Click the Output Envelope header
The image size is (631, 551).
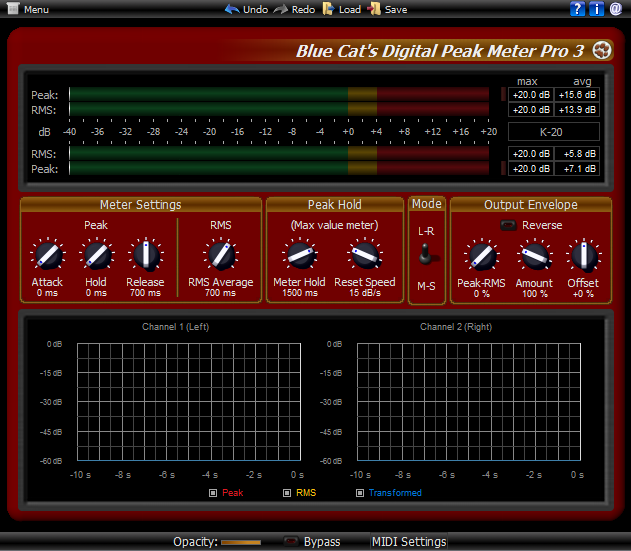click(531, 204)
